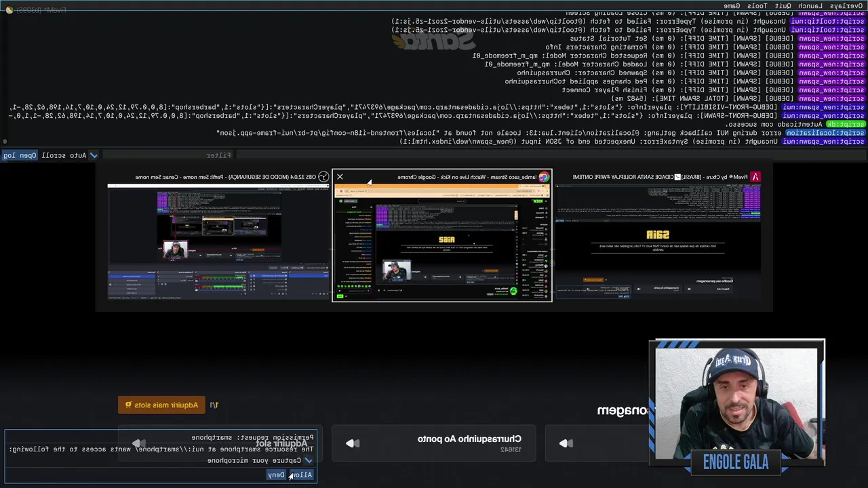Open the Tools menu

pos(757,5)
